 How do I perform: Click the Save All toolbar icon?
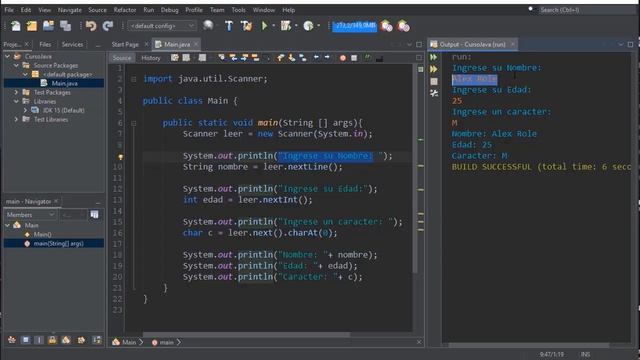65,26
